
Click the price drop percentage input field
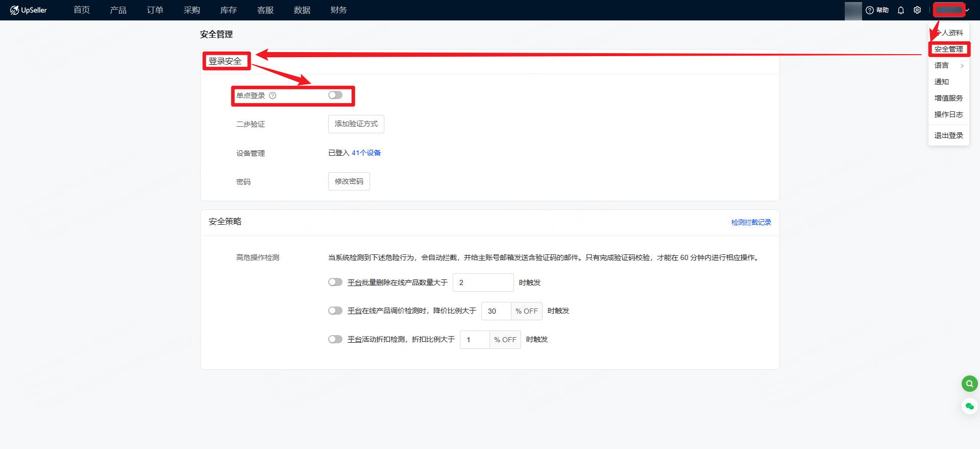click(496, 311)
